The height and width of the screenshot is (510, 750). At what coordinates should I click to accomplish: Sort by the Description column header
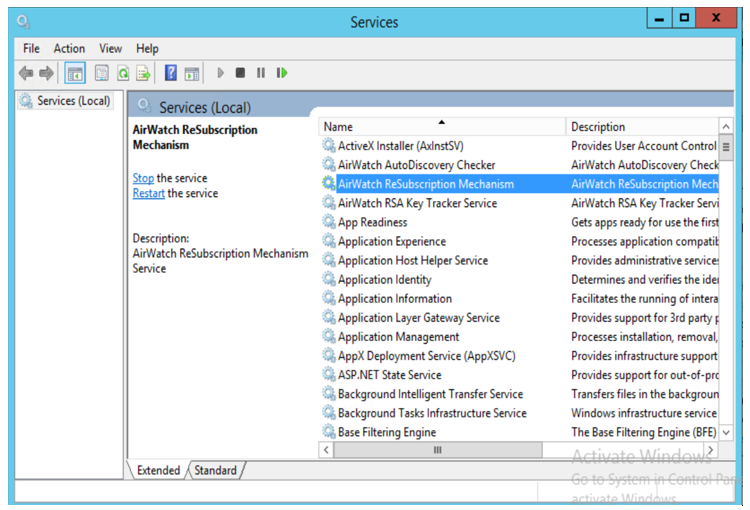pyautogui.click(x=642, y=127)
